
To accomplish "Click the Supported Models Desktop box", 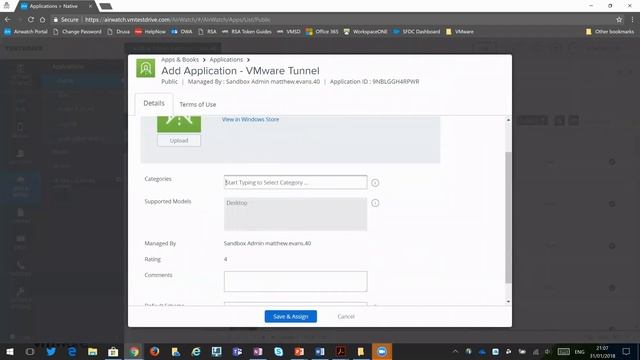I will click(x=296, y=214).
